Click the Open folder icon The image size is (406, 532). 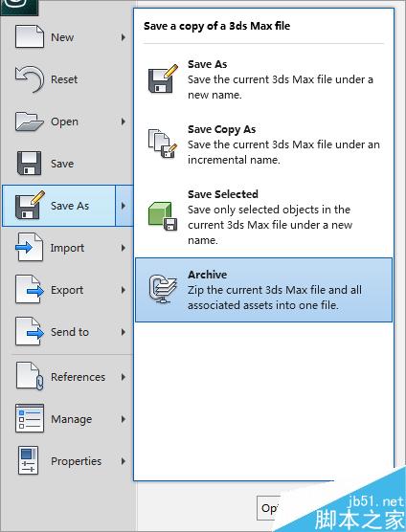30,122
